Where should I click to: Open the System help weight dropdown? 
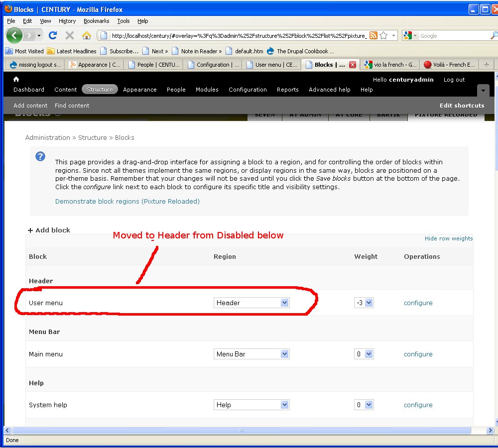tap(364, 405)
